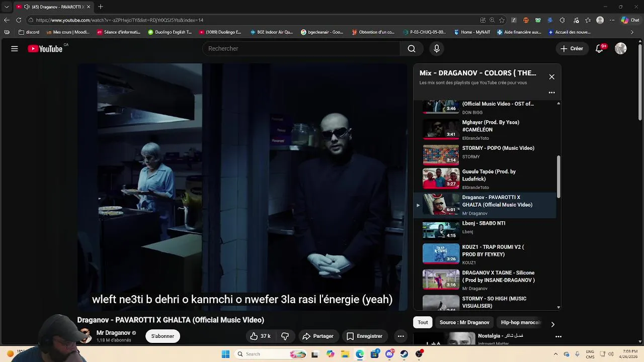The image size is (644, 362).
Task: Start voice search with the microphone icon
Action: point(437,49)
